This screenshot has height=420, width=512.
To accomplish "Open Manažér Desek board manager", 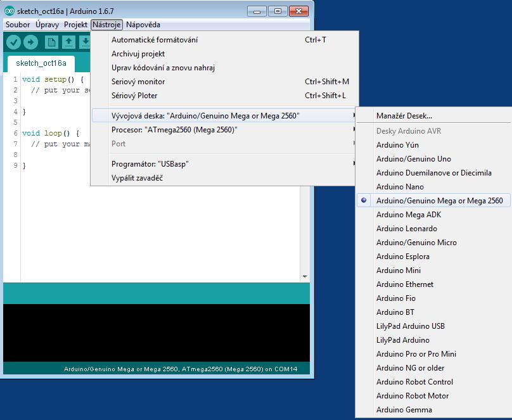I will point(404,116).
